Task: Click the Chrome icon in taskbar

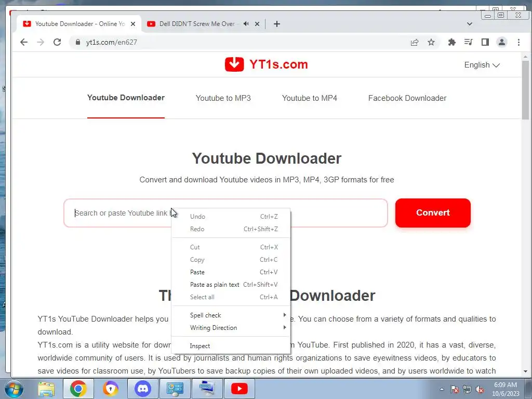Action: (78, 389)
